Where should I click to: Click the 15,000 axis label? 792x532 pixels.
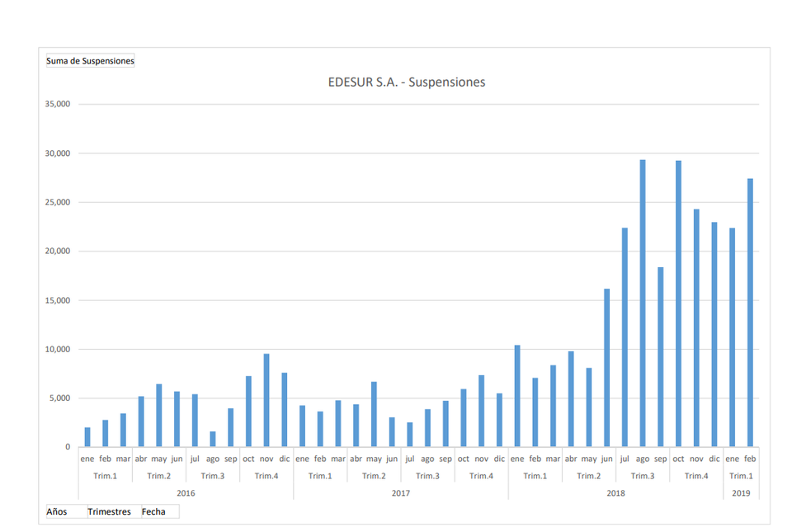point(58,300)
